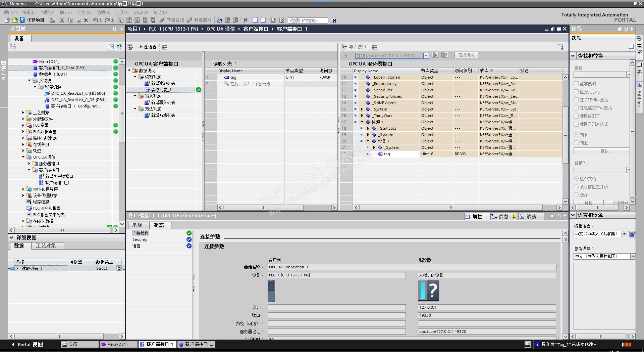The width and height of the screenshot is (644, 352).
Task: Open 工具(T) menu
Action: (122, 12)
